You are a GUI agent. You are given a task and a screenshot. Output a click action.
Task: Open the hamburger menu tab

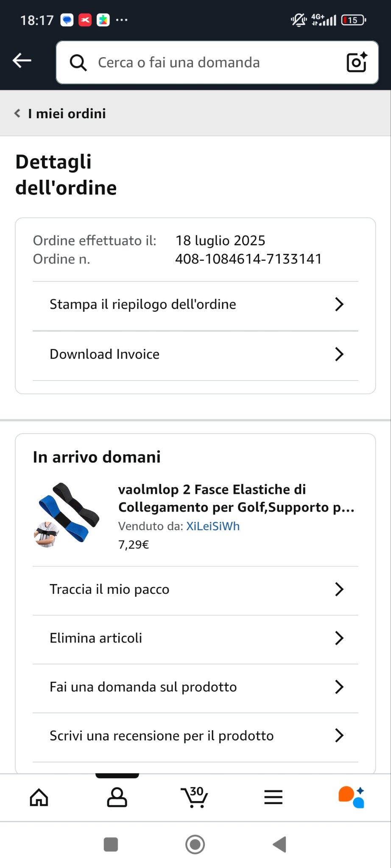274,798
